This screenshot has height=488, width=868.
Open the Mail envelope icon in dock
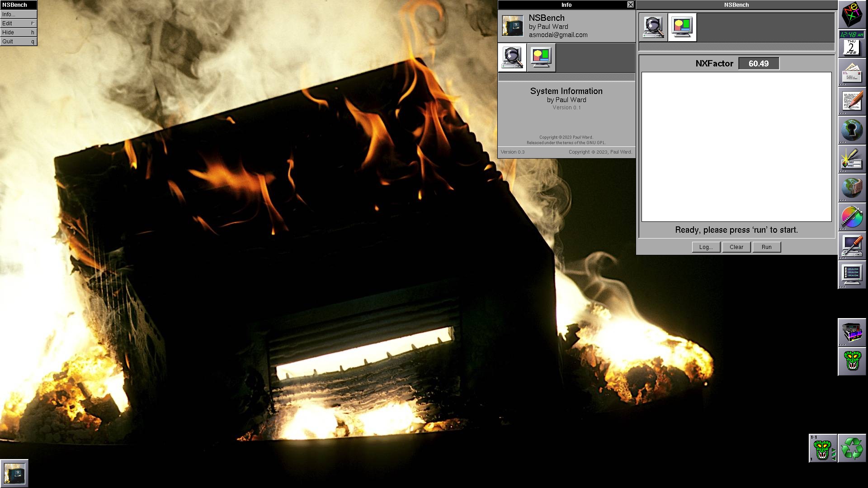(x=852, y=72)
